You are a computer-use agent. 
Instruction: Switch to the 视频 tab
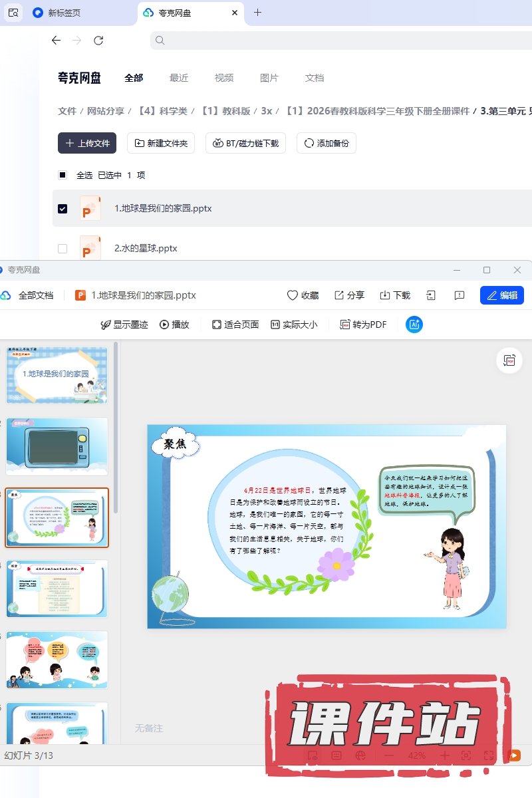point(224,78)
